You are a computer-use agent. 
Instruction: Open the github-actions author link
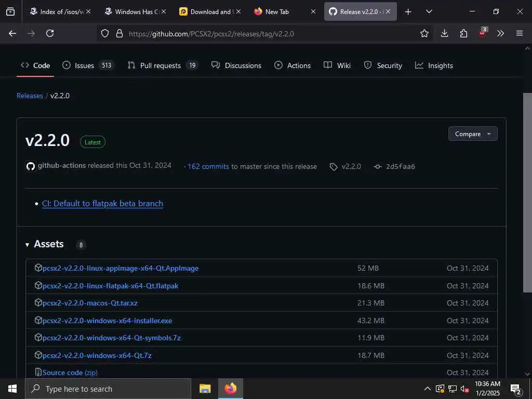coord(62,166)
